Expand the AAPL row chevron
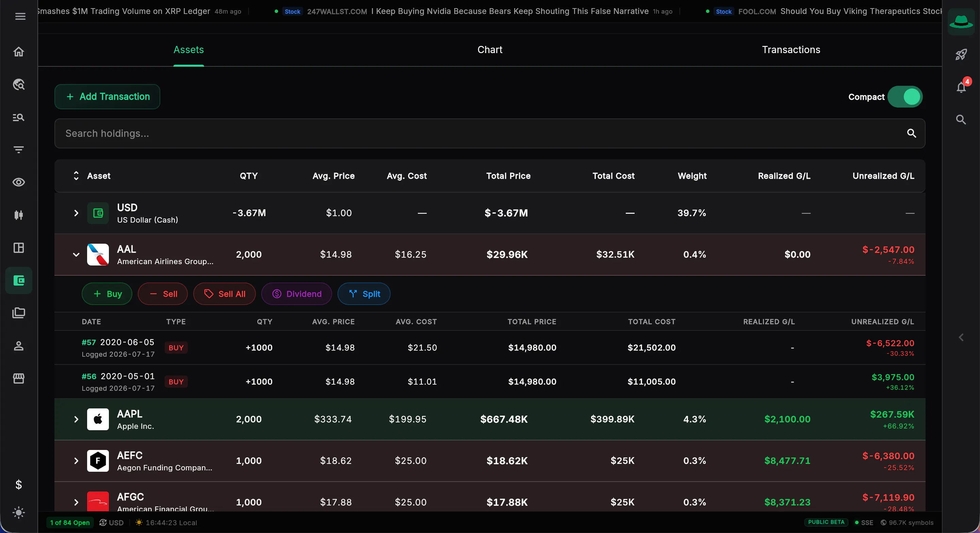Viewport: 980px width, 533px height. [x=76, y=419]
